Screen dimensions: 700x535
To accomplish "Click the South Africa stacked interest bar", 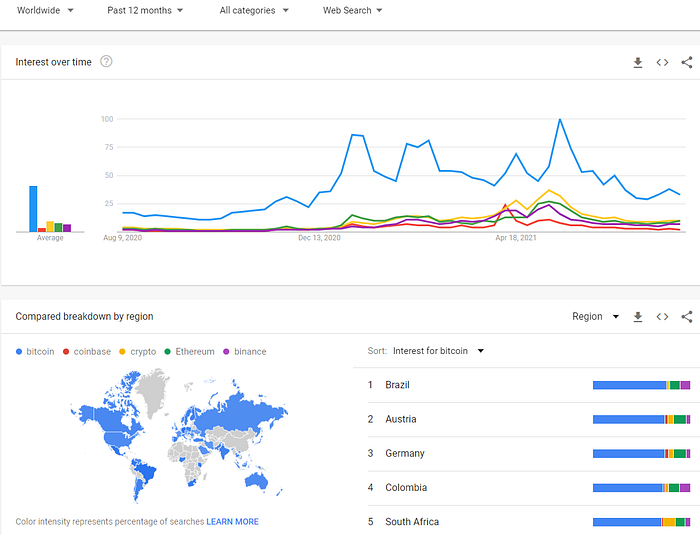I will (642, 522).
